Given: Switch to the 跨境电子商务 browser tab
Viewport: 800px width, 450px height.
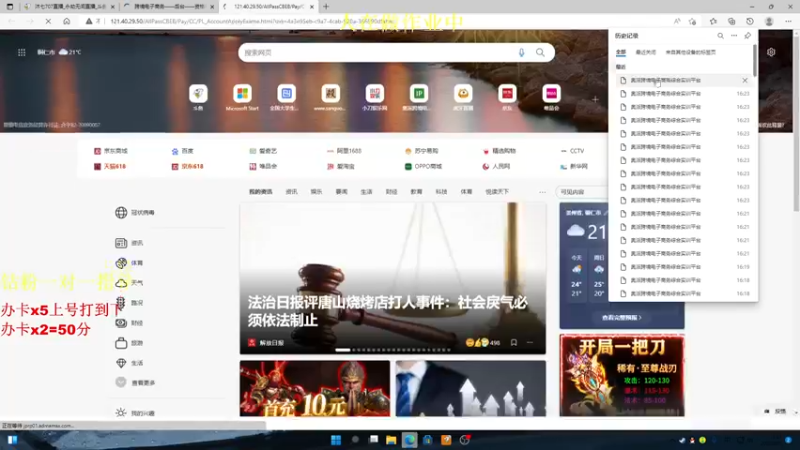Looking at the screenshot, I should 169,7.
